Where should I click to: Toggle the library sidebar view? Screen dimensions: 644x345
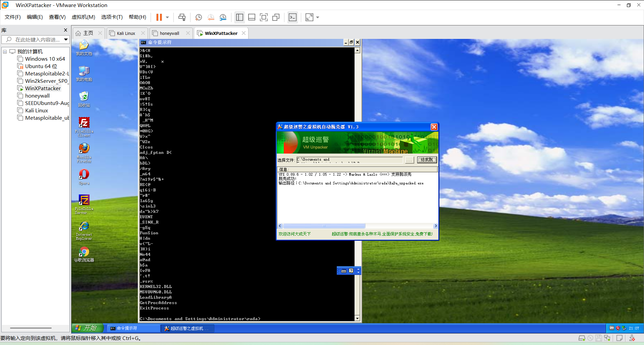click(x=239, y=17)
